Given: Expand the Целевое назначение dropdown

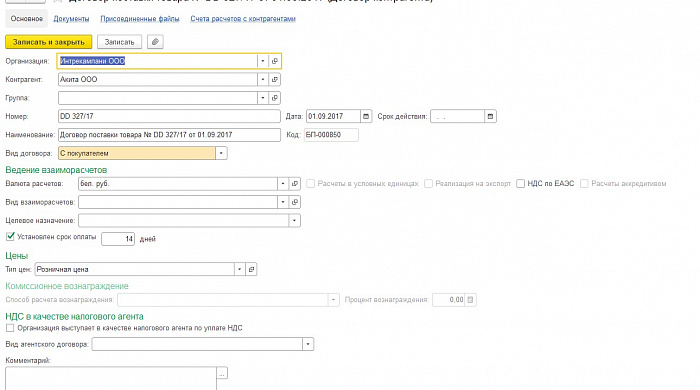Looking at the screenshot, I should pyautogui.click(x=294, y=220).
